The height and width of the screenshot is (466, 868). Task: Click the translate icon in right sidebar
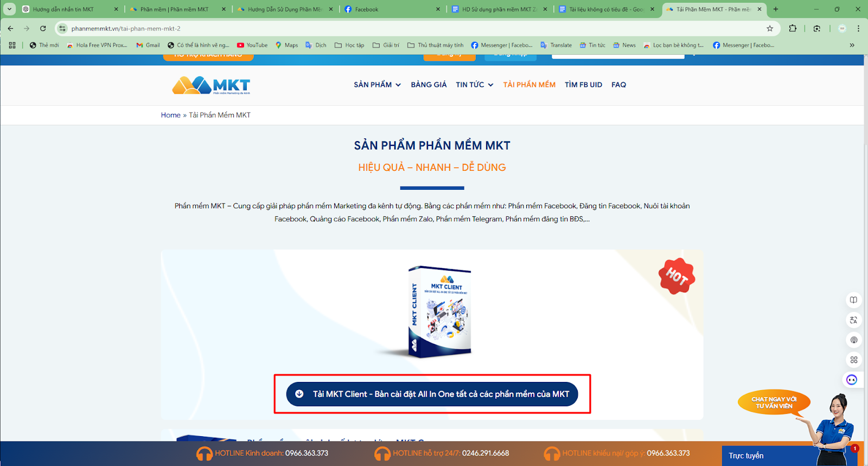coord(853,320)
